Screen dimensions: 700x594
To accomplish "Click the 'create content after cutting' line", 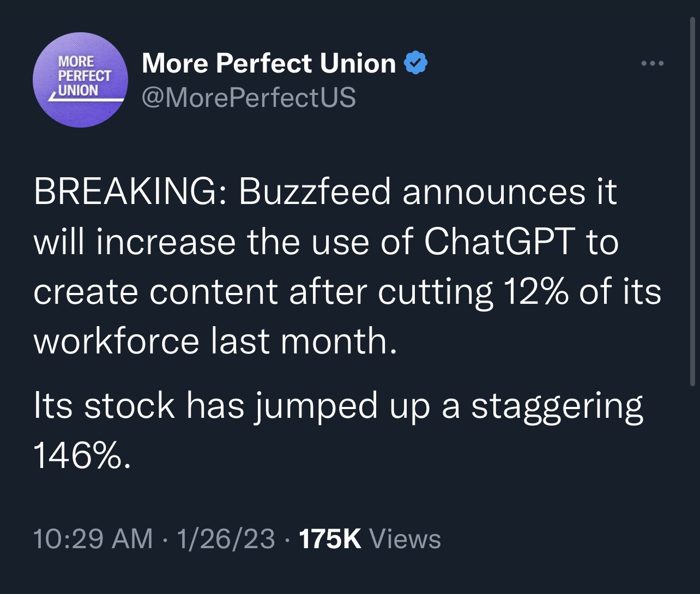I will tap(263, 291).
